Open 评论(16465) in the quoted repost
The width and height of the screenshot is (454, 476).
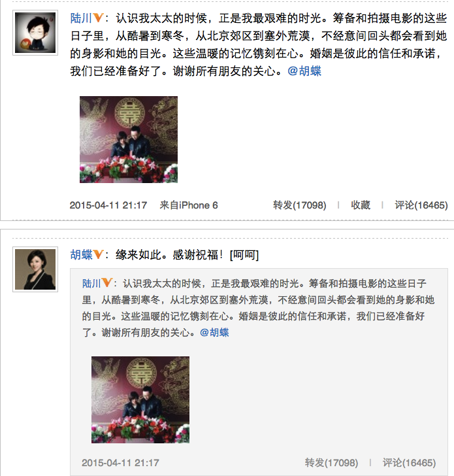(409, 463)
